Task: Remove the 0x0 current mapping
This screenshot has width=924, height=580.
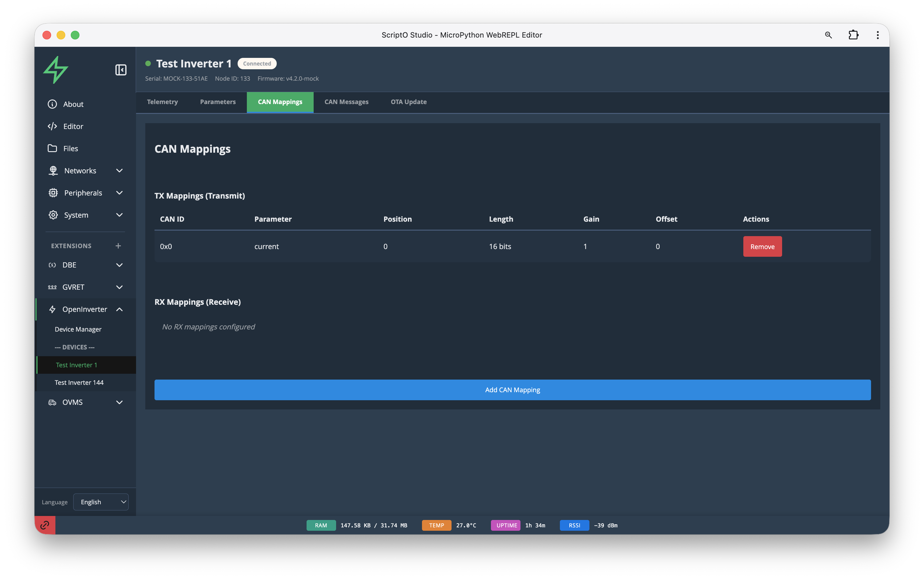Action: [762, 246]
